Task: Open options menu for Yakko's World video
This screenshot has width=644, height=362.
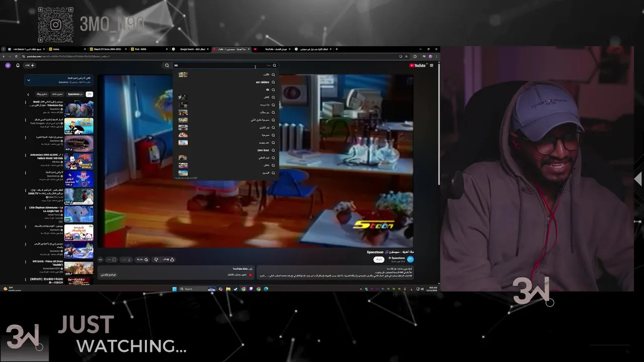Action: 26,156
